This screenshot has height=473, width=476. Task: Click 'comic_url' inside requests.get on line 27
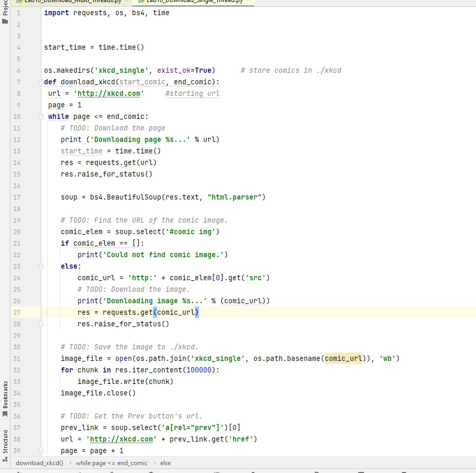click(x=176, y=312)
